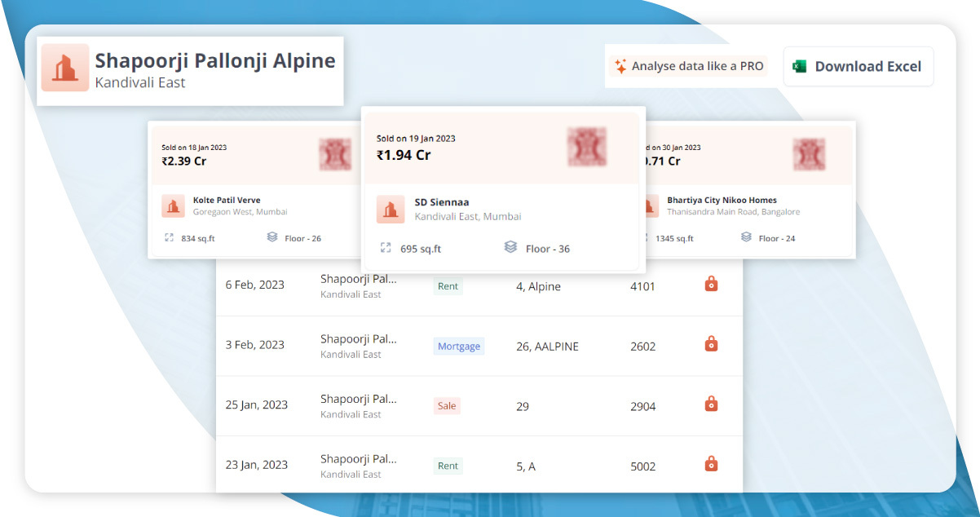Open the lock icon on row 4101
980x517 pixels.
point(711,284)
